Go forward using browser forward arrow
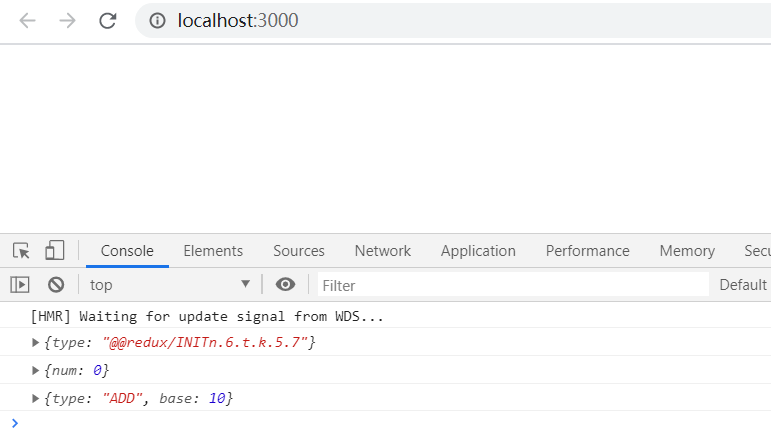Screen dimensions: 771x438 click(x=67, y=21)
